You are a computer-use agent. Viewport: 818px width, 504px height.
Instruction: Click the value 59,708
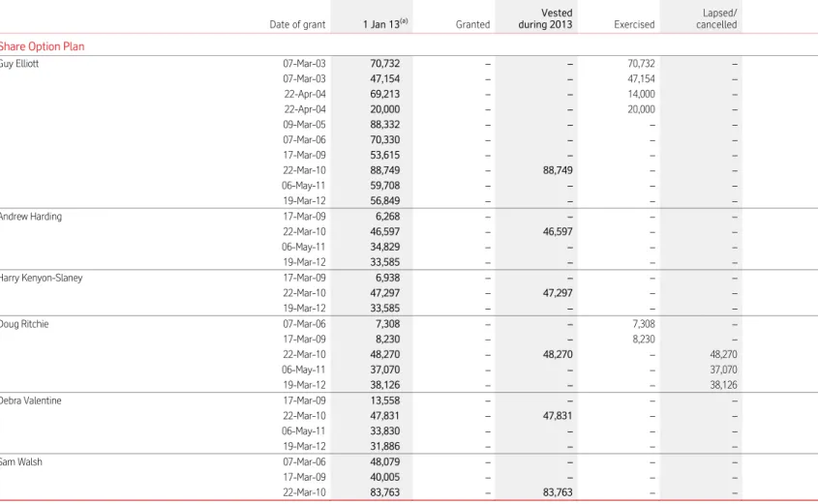point(385,186)
